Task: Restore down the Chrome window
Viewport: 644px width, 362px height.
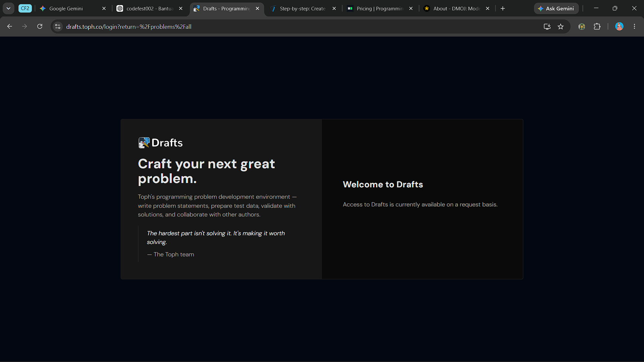Action: [615, 8]
